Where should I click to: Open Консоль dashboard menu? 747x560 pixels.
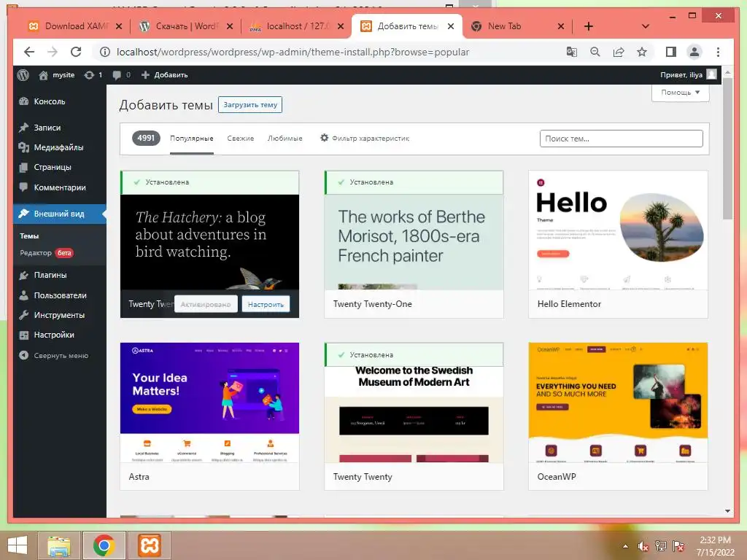tap(60, 101)
